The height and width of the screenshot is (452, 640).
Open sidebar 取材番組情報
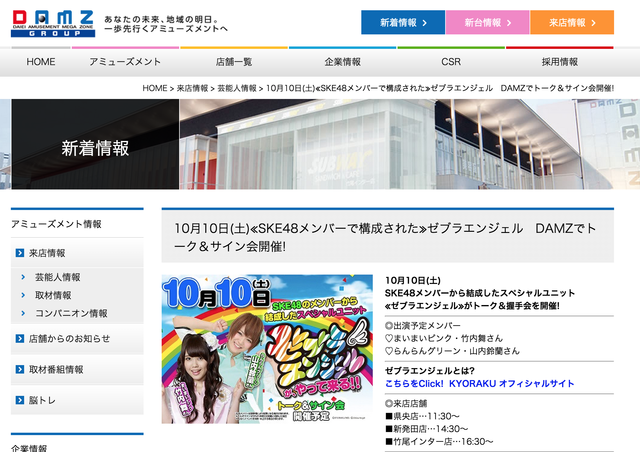click(x=77, y=370)
